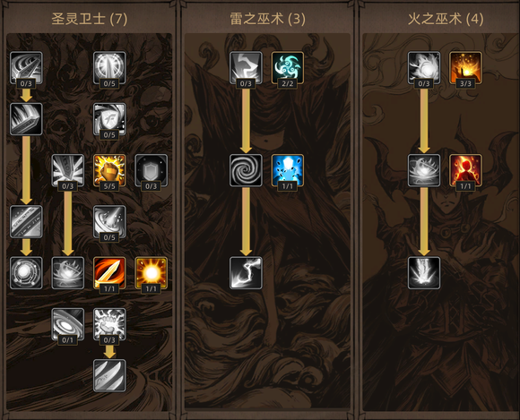The image size is (520, 420).
Task: Open the 火之巫术 (4) talent tree header
Action: 446,19
